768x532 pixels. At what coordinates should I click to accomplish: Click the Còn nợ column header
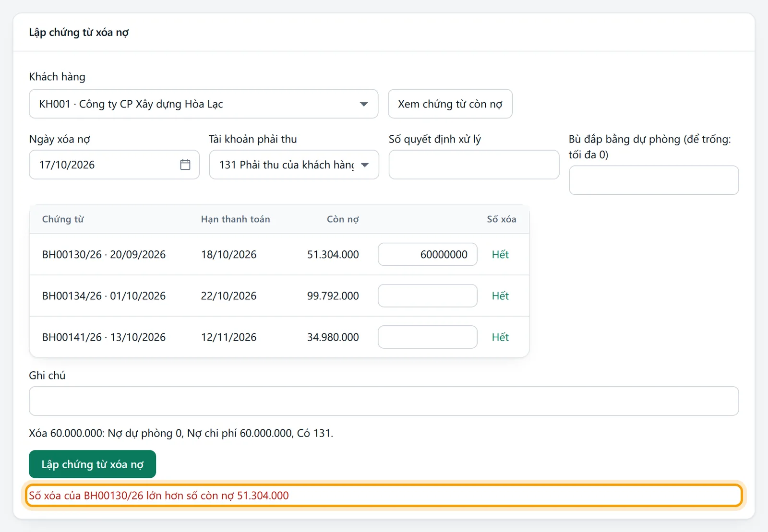tap(343, 219)
